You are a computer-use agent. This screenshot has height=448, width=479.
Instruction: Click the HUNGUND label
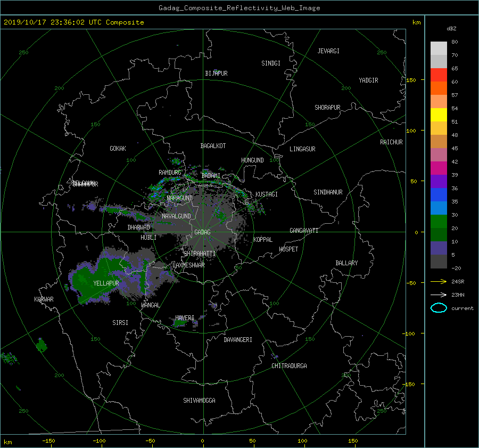tap(252, 160)
